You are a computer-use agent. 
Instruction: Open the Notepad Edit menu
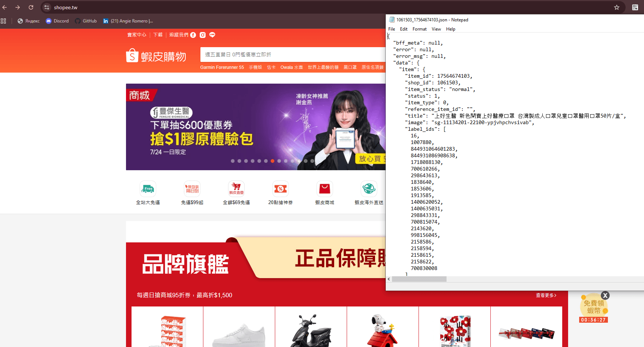tap(404, 29)
